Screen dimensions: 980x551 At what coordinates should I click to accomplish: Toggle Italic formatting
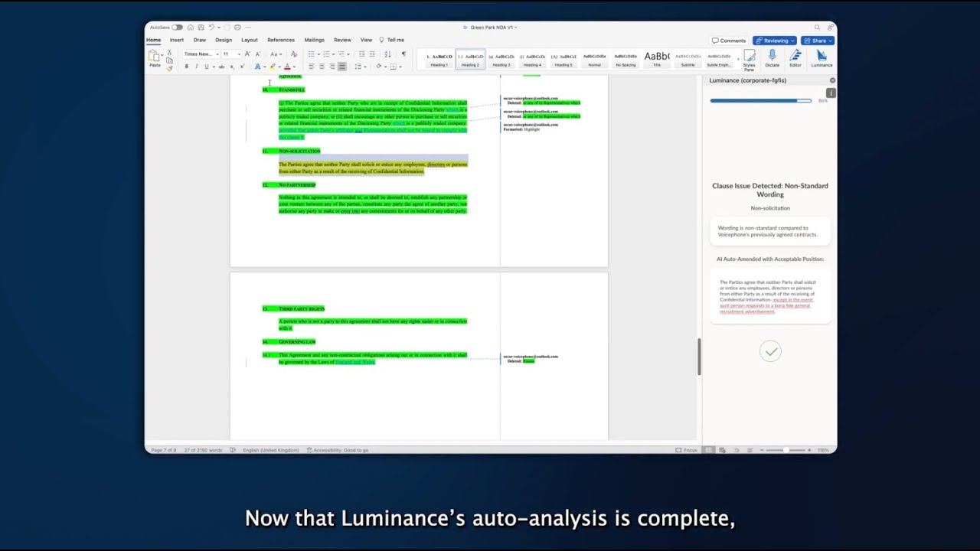(196, 67)
